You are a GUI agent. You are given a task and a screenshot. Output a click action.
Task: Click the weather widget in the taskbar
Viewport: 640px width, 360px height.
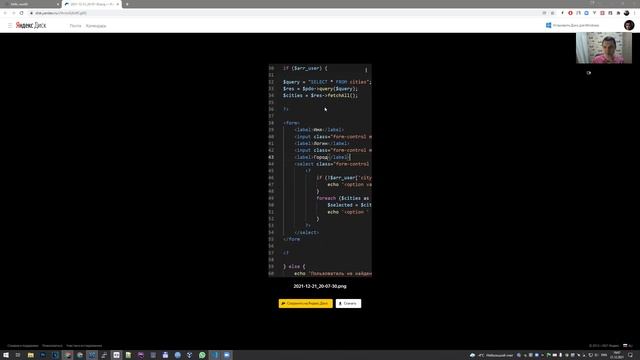(x=491, y=355)
